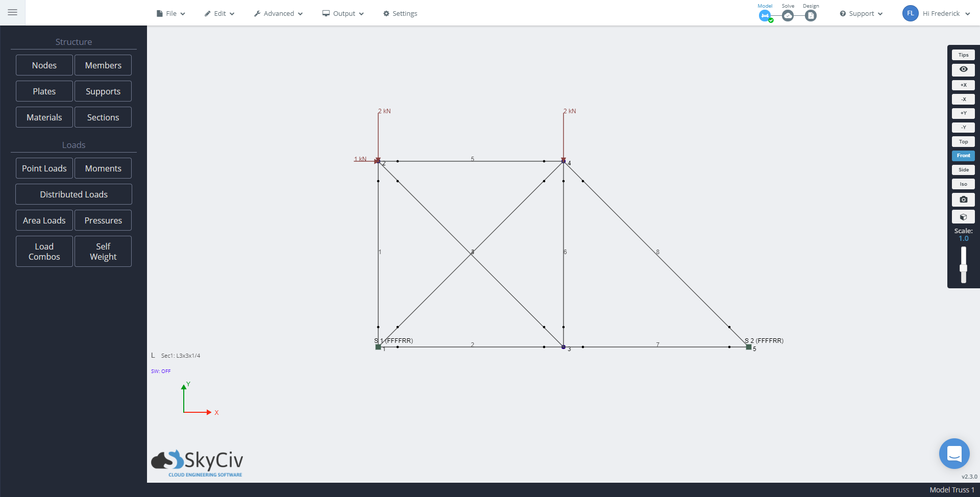Expand the Support dropdown
The width and height of the screenshot is (980, 497).
click(860, 13)
